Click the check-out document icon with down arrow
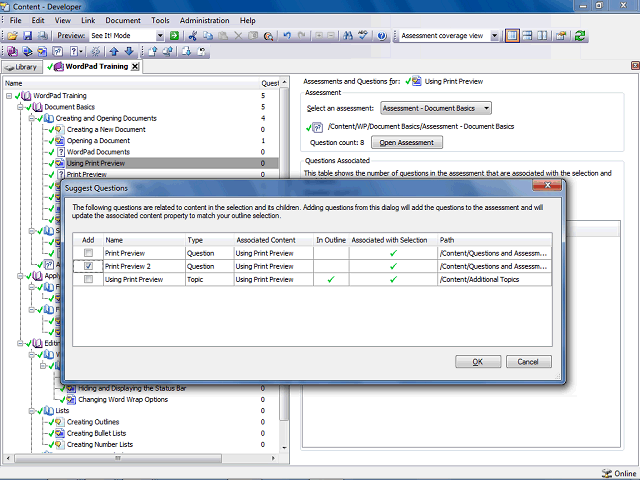 (187, 51)
